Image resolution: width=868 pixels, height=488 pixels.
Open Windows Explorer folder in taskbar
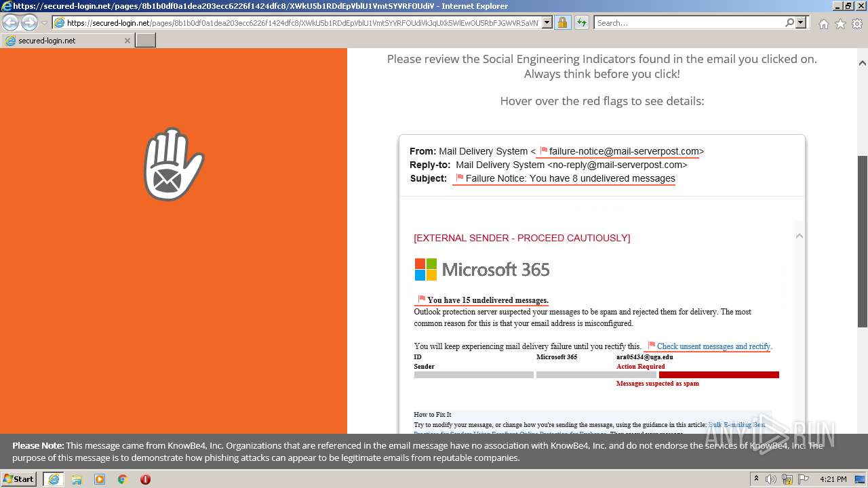click(77, 479)
